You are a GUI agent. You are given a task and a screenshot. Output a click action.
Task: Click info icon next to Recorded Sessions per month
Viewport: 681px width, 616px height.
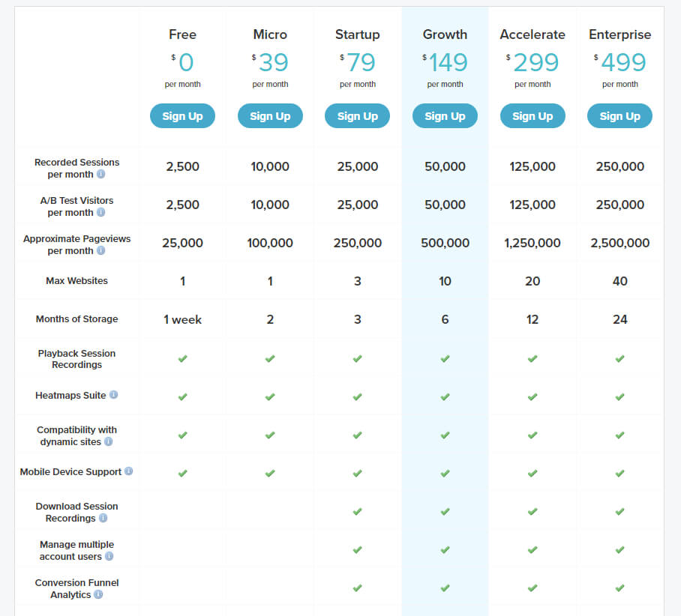[x=100, y=174]
